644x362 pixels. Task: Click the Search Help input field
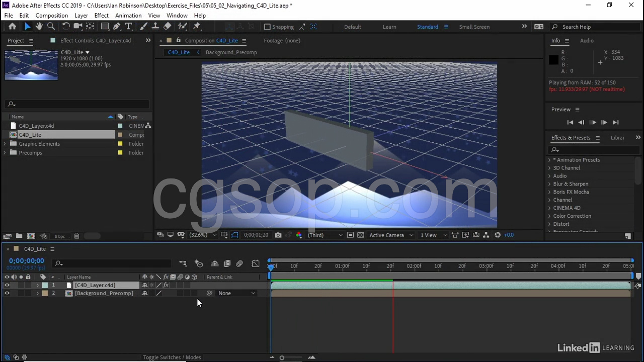(x=594, y=27)
